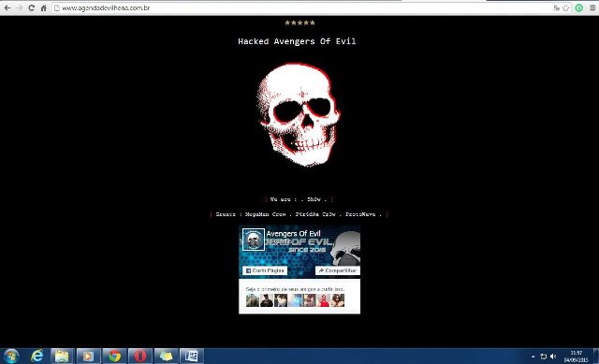Open the last friend avatar in the Facebook widget
The image size is (599, 364).
coord(338,300)
